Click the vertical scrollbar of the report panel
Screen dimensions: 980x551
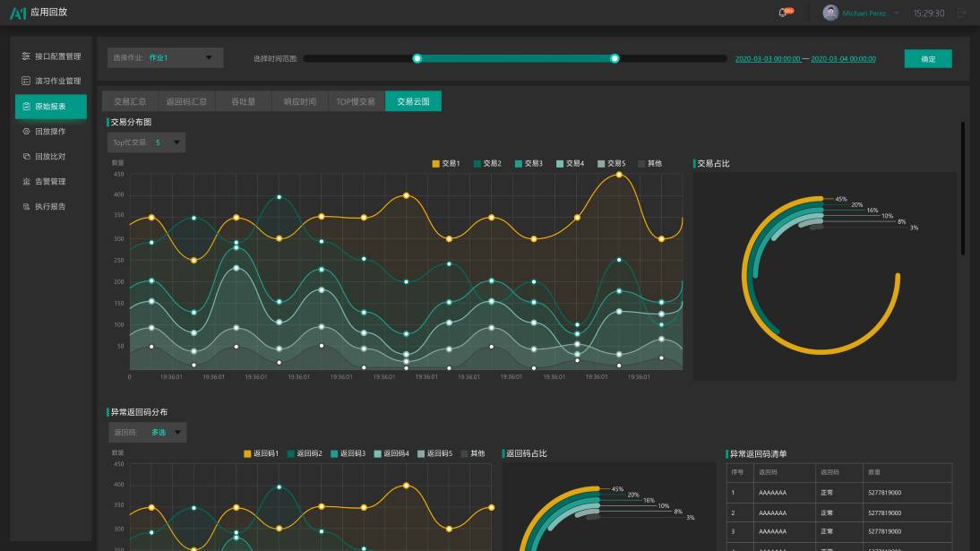coord(962,188)
